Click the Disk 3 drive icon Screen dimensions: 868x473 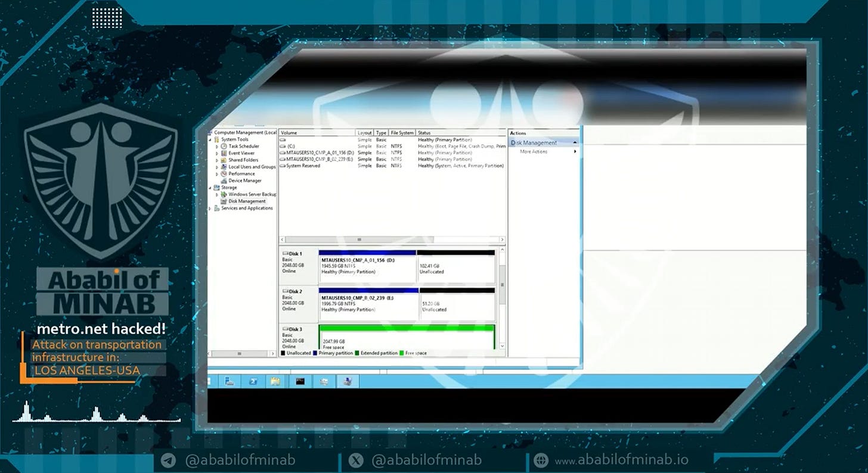pos(286,329)
